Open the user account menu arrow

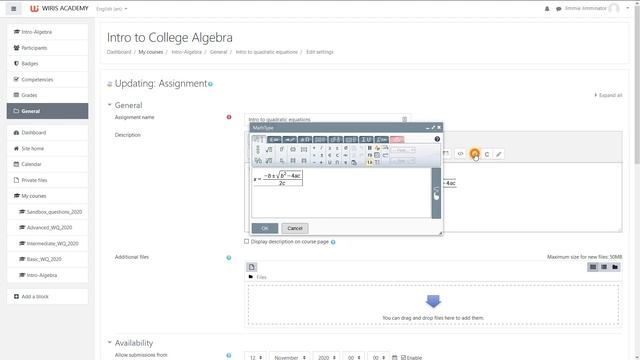pyautogui.click(x=627, y=8)
